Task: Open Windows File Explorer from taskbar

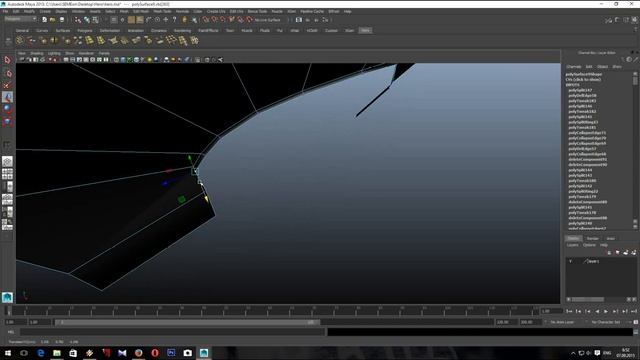Action: (57, 353)
